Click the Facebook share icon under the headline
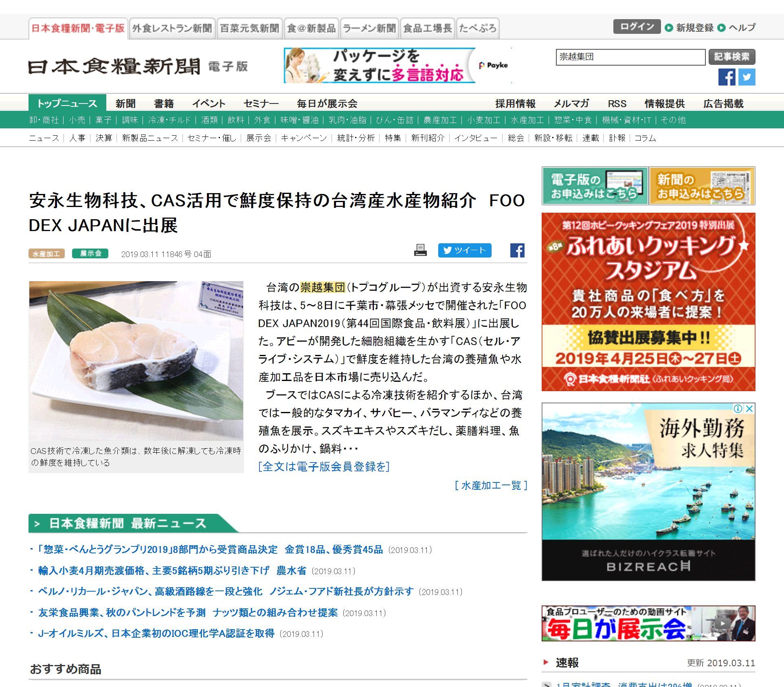This screenshot has width=784, height=687. tap(517, 250)
